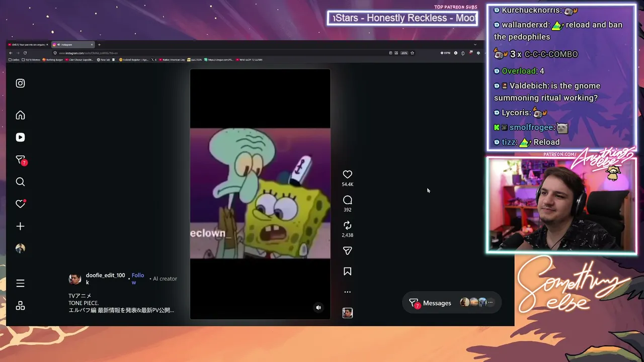Open the 'Nothing Burger' bookmark

[53, 59]
